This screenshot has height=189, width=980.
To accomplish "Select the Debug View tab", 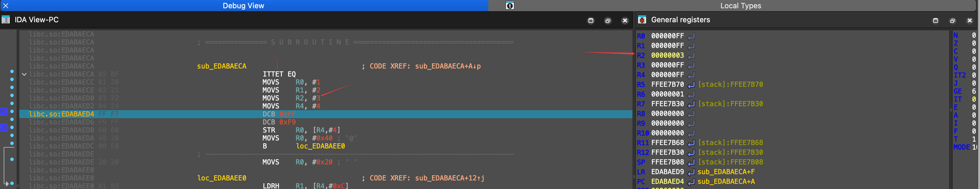I will click(x=243, y=6).
